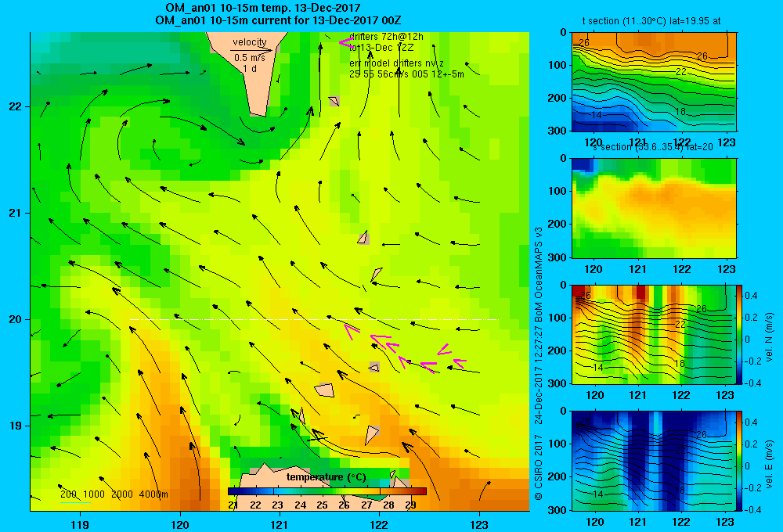Click the longitude 123 label below main map
The width and height of the screenshot is (783, 532).
coord(479,524)
